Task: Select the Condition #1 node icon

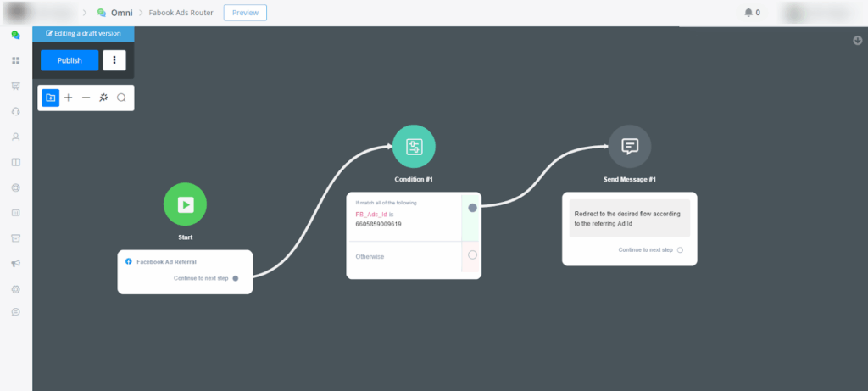Action: coord(414,147)
